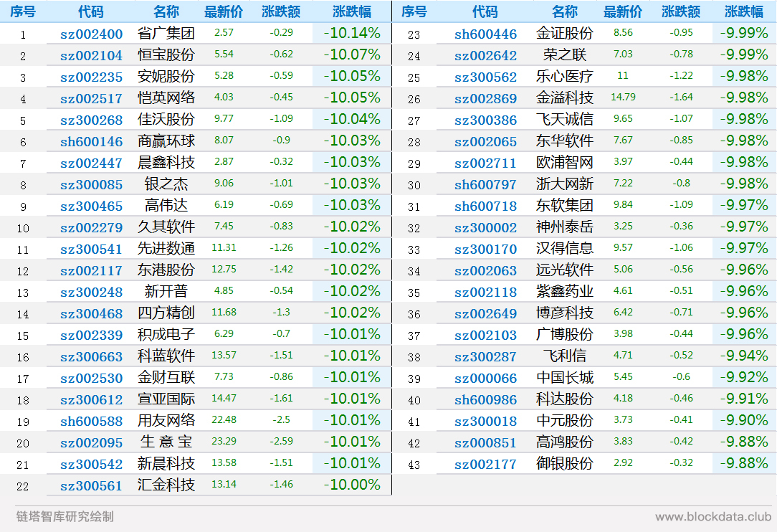
Task: Click price change -2.59
Action: [282, 441]
